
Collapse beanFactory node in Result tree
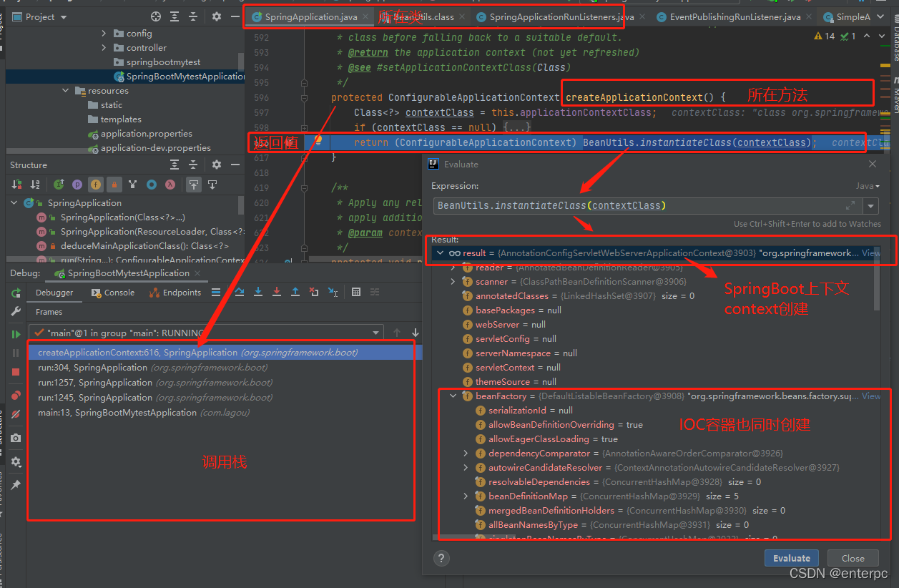[453, 396]
